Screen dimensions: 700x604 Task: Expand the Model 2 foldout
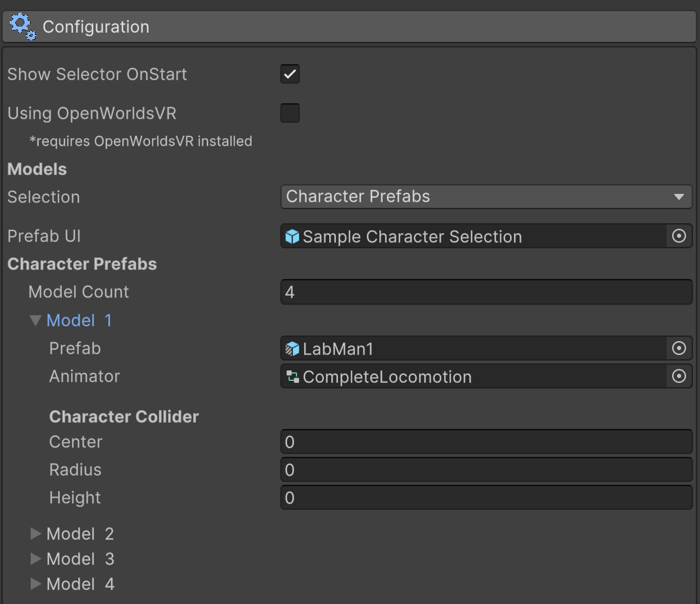(x=36, y=534)
